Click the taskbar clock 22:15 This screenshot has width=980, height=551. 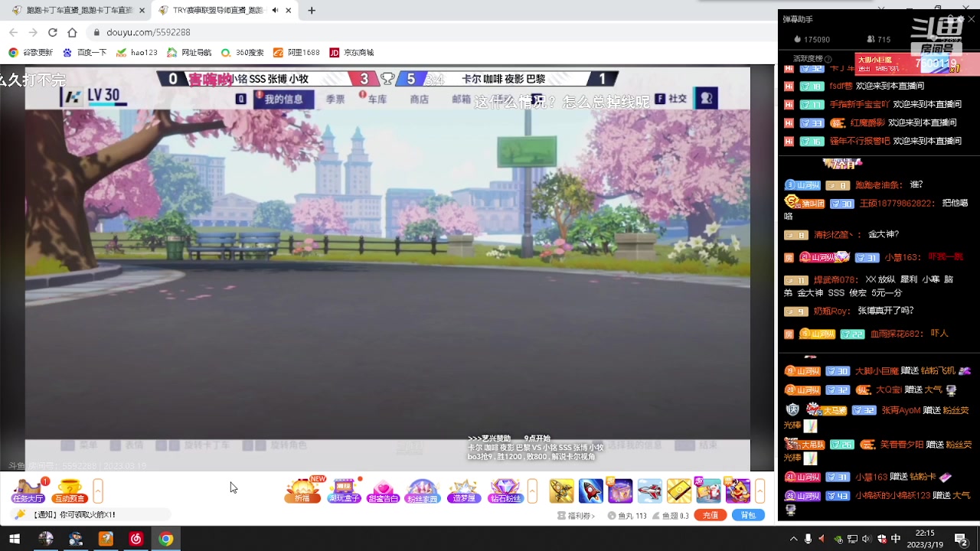925,539
